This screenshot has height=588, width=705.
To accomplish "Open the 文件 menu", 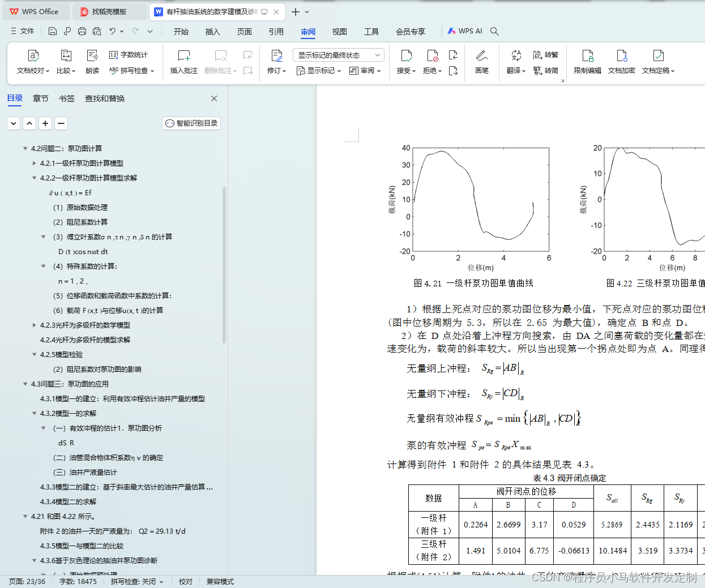I will pyautogui.click(x=23, y=31).
